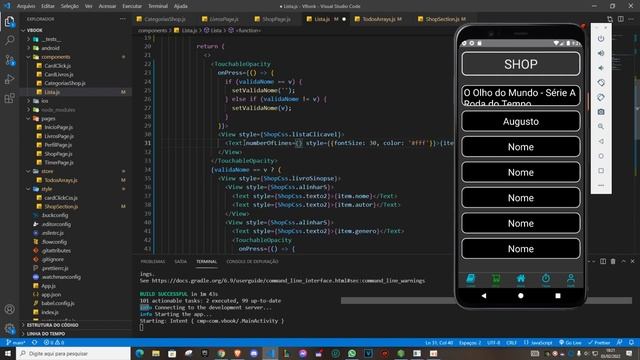Open emulator extended controls (more)
The image size is (640, 360).
tap(601, 185)
